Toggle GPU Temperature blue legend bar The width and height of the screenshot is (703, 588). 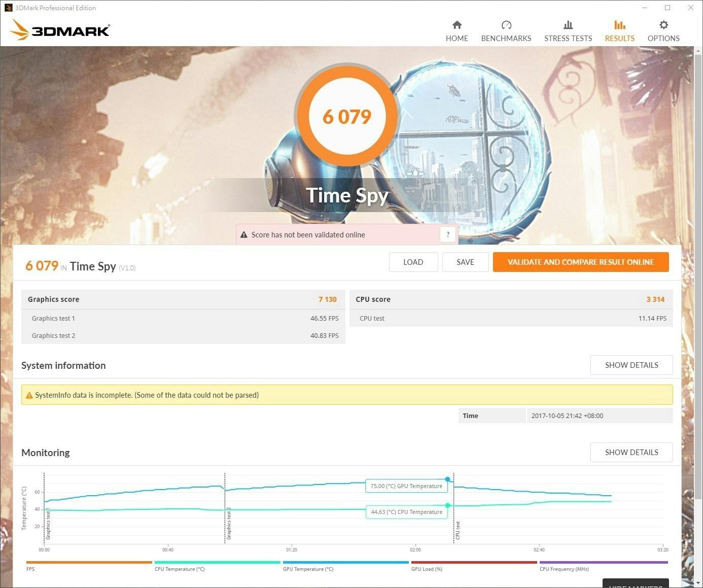[x=346, y=562]
